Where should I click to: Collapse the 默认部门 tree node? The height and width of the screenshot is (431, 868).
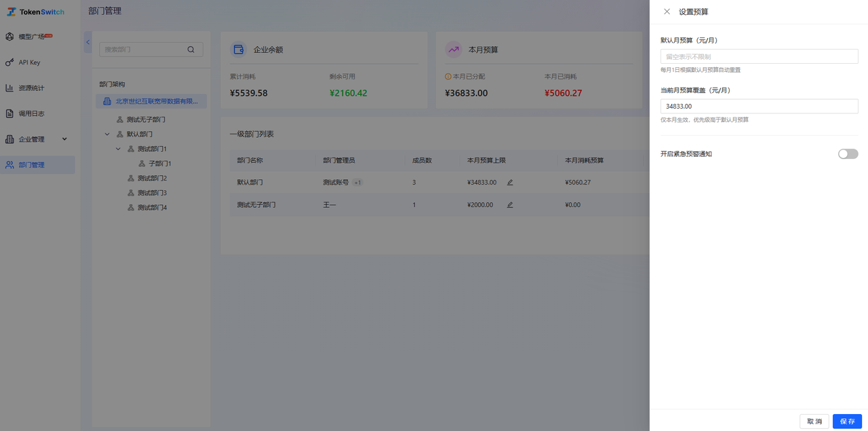click(x=107, y=134)
